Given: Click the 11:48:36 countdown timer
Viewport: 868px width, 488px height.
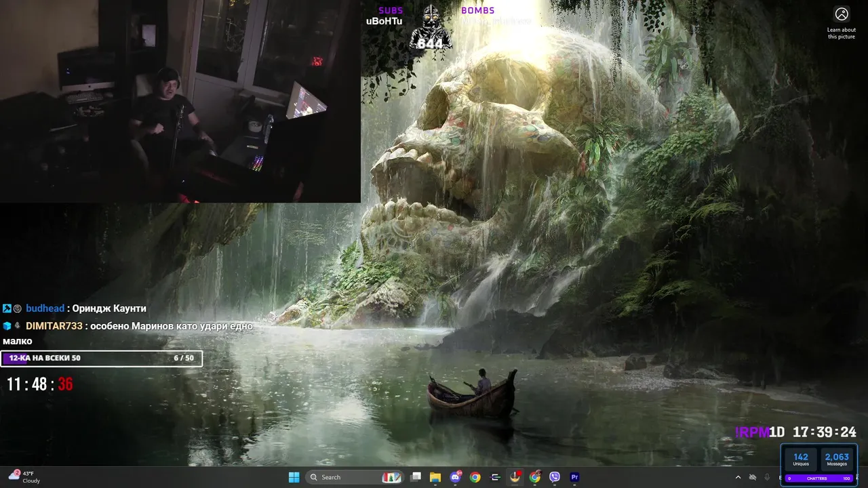Looking at the screenshot, I should tap(40, 384).
